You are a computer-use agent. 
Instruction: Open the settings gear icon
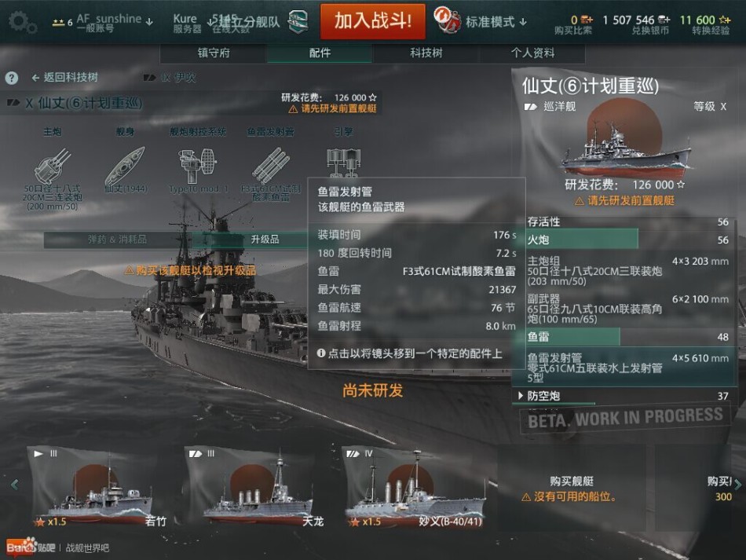point(21,21)
